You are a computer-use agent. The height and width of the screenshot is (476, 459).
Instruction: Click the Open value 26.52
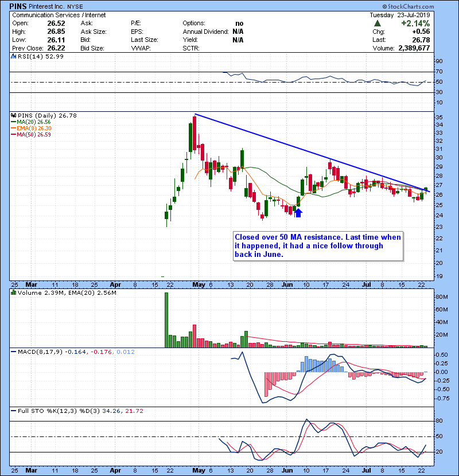(56, 24)
